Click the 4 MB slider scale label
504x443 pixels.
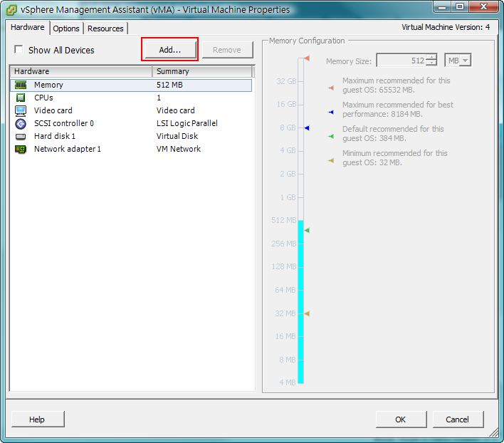pyautogui.click(x=288, y=382)
